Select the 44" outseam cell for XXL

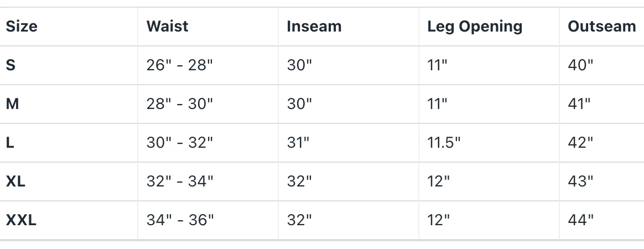(580, 220)
